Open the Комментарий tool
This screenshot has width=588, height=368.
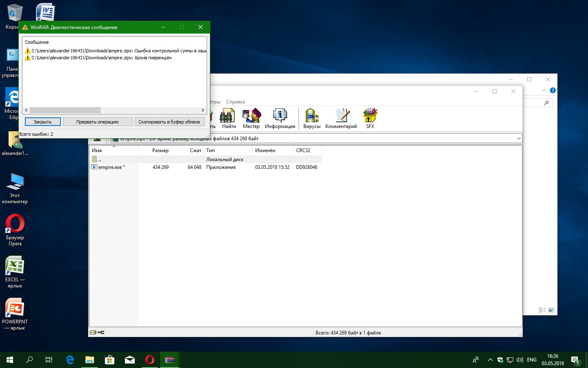point(341,118)
